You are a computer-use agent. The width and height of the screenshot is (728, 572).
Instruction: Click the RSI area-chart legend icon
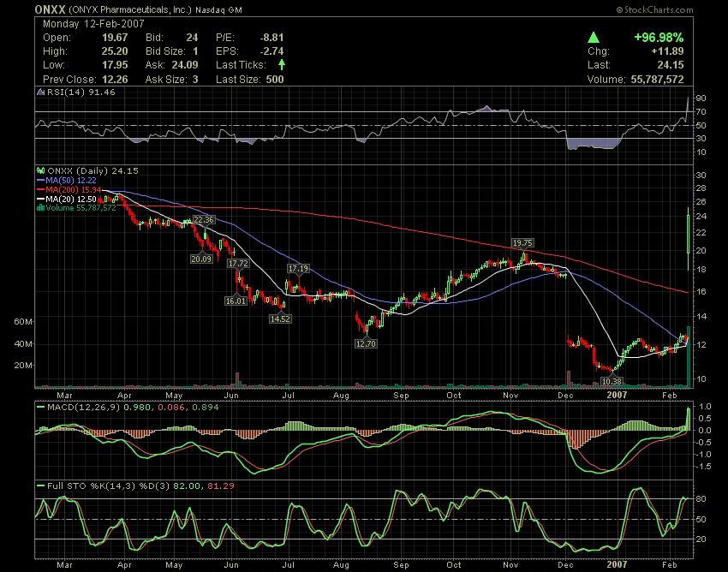(x=41, y=92)
